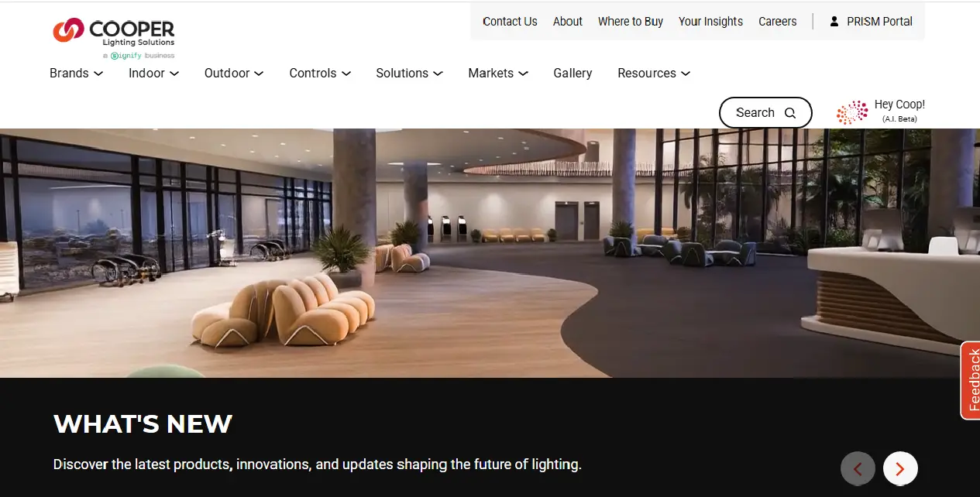980x497 pixels.
Task: Expand the Brands dropdown menu
Action: point(76,73)
